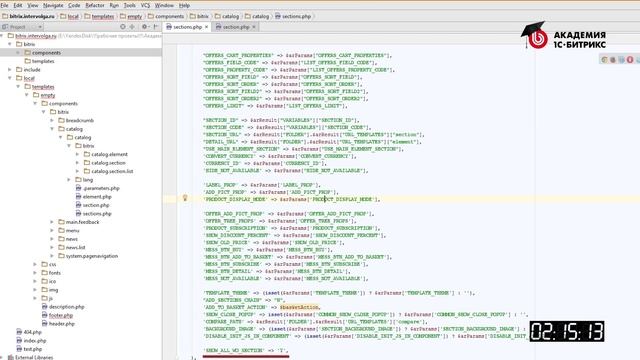
Task: Open the File menu
Action: tap(4, 5)
